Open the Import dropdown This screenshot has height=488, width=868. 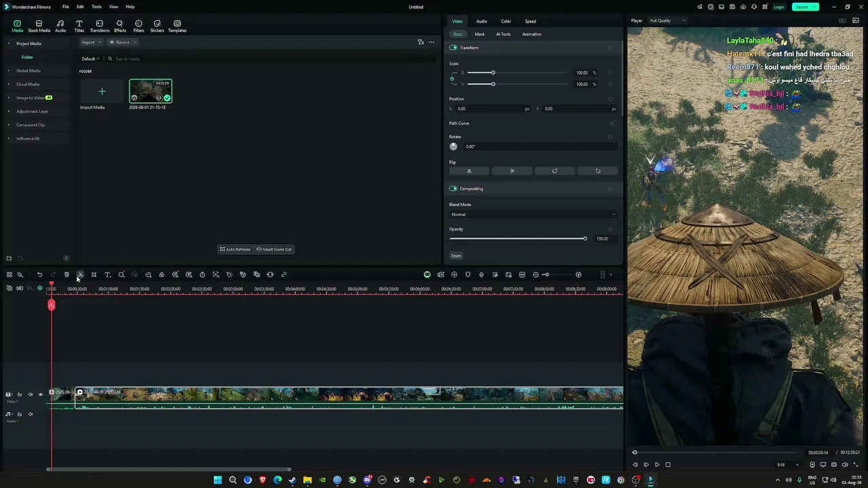(90, 42)
